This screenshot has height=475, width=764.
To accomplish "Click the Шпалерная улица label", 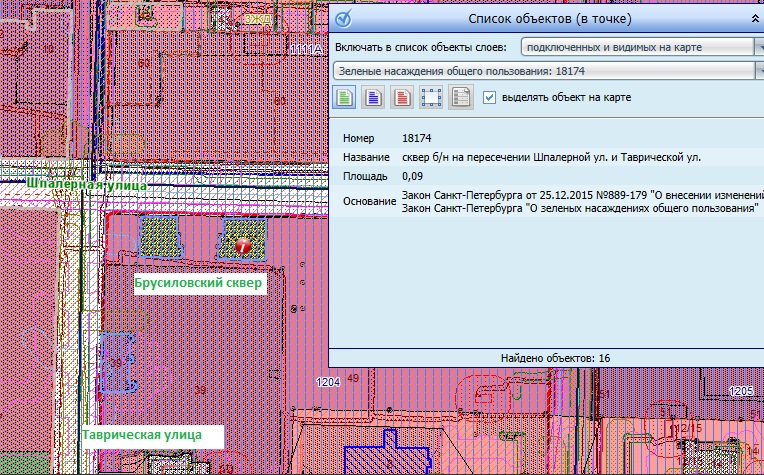I will 88,185.
